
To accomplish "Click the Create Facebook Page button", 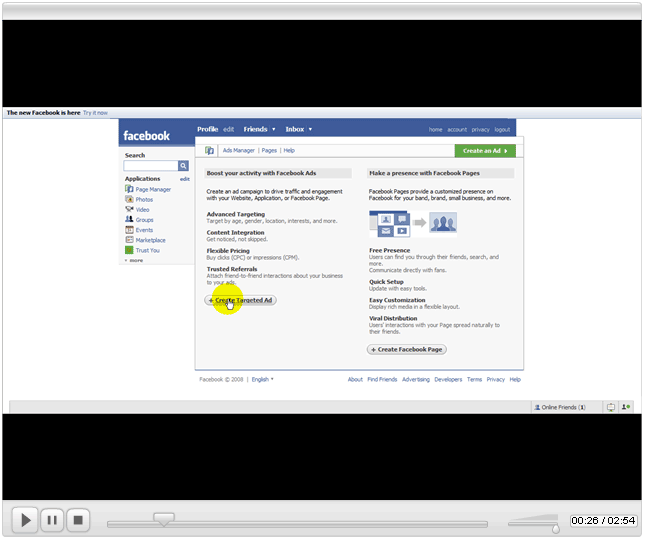I will pyautogui.click(x=409, y=351).
